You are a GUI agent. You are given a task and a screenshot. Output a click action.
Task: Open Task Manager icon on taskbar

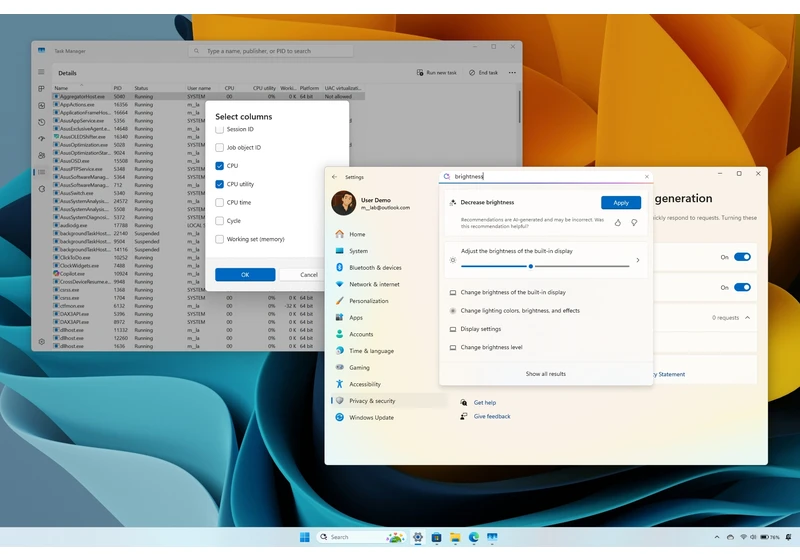point(492,537)
